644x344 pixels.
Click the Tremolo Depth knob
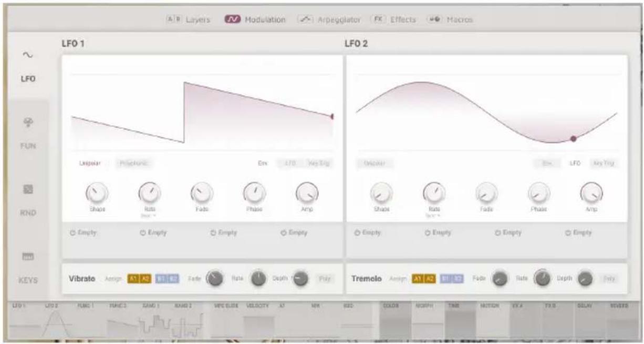[x=586, y=278]
